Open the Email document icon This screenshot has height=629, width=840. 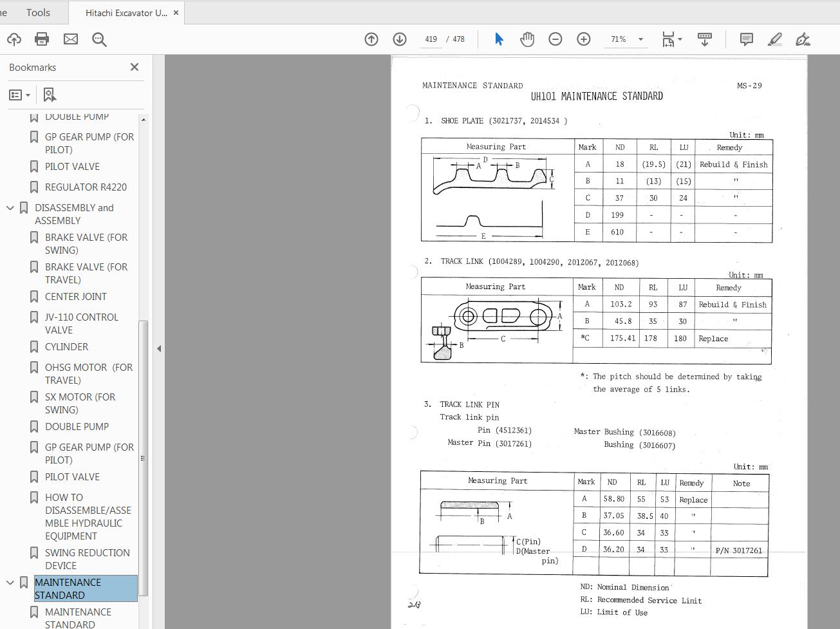point(70,39)
